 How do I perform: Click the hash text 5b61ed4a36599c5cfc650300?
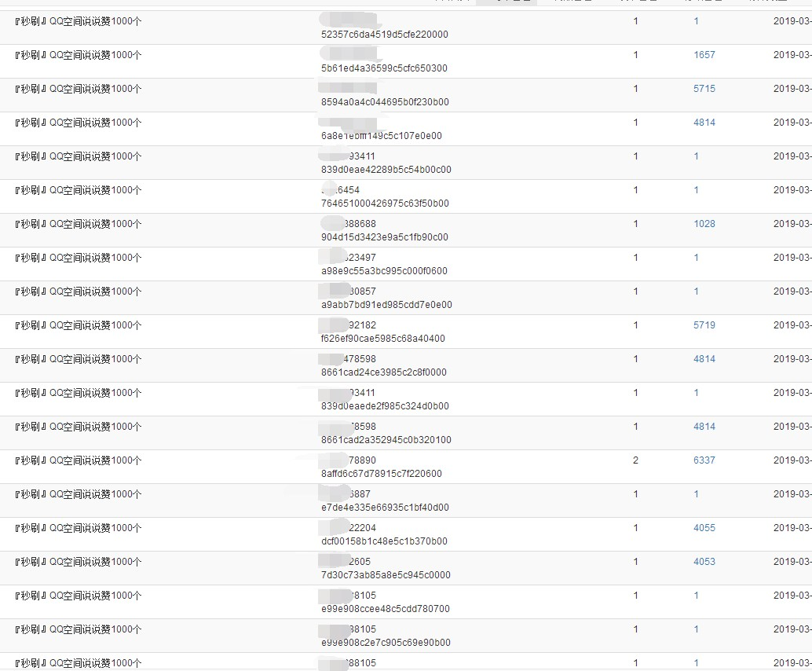coord(384,68)
